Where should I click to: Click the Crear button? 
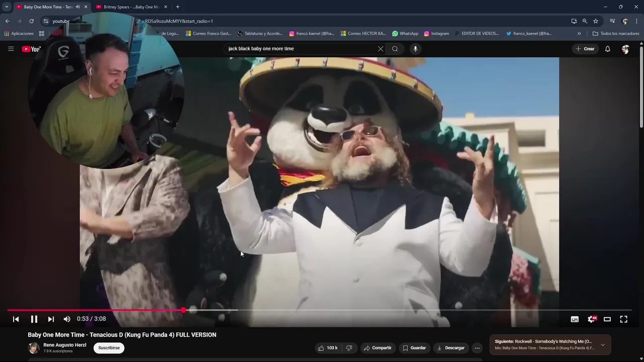585,49
